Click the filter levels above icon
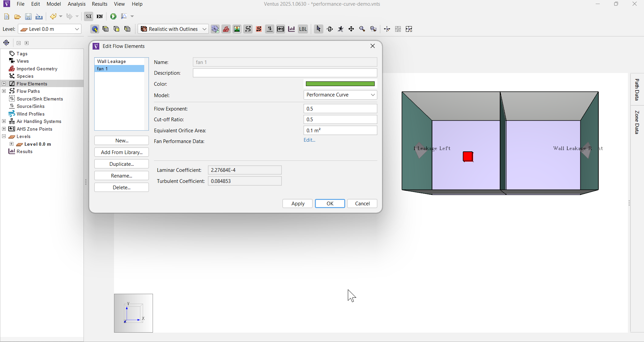 pyautogui.click(x=117, y=29)
